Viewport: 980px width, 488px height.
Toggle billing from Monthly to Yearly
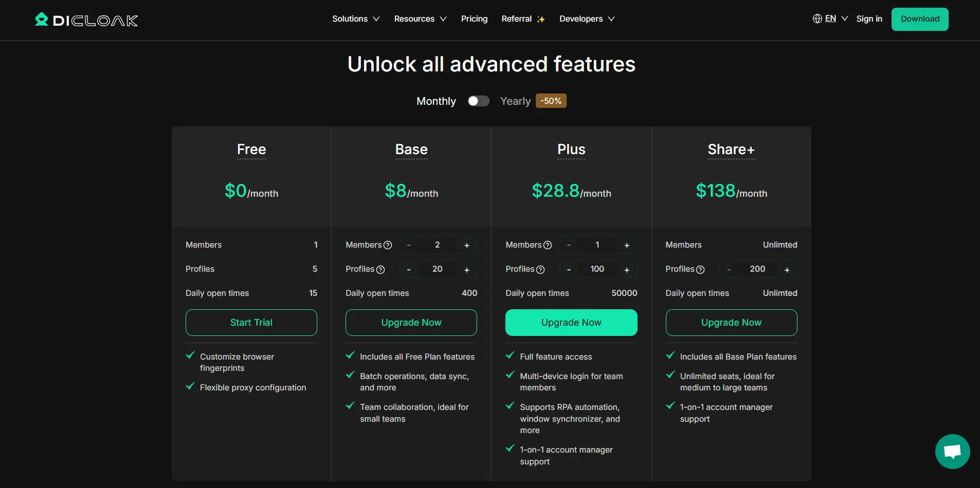tap(478, 101)
